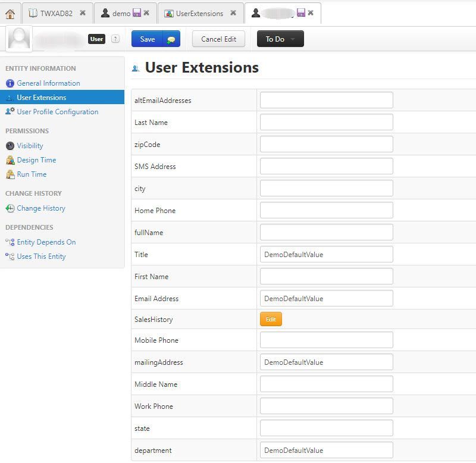Screen dimensions: 476x463
Task: Focus the Last Name input field
Action: [x=326, y=122]
